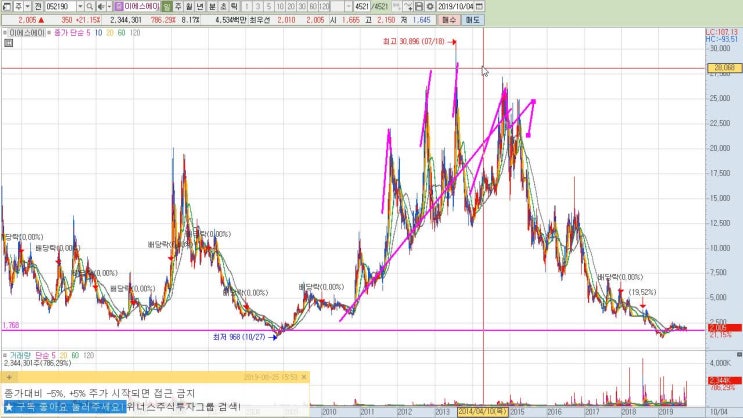Select the 3 interval button
This screenshot has height=418, width=743.
(x=258, y=7)
